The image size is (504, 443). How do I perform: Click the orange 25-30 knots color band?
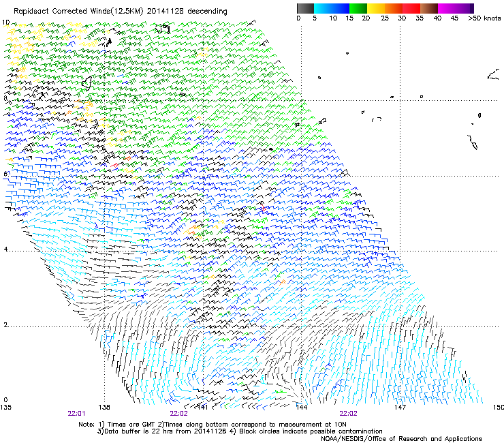[x=394, y=8]
